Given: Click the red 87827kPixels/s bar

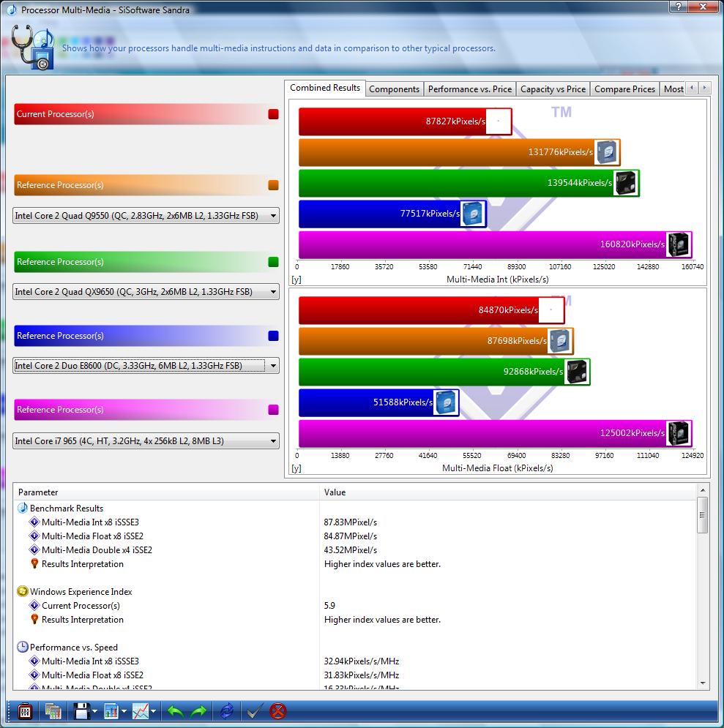Looking at the screenshot, I should 406,121.
